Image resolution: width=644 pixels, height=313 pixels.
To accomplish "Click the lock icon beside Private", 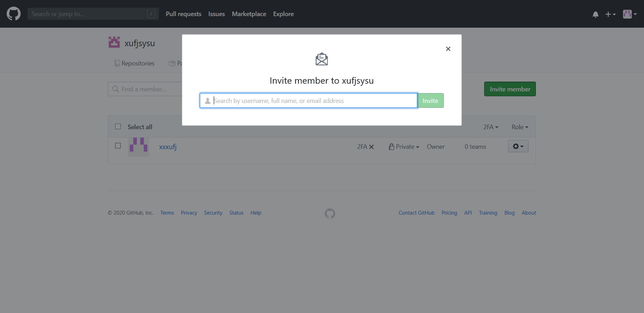I will 391,147.
